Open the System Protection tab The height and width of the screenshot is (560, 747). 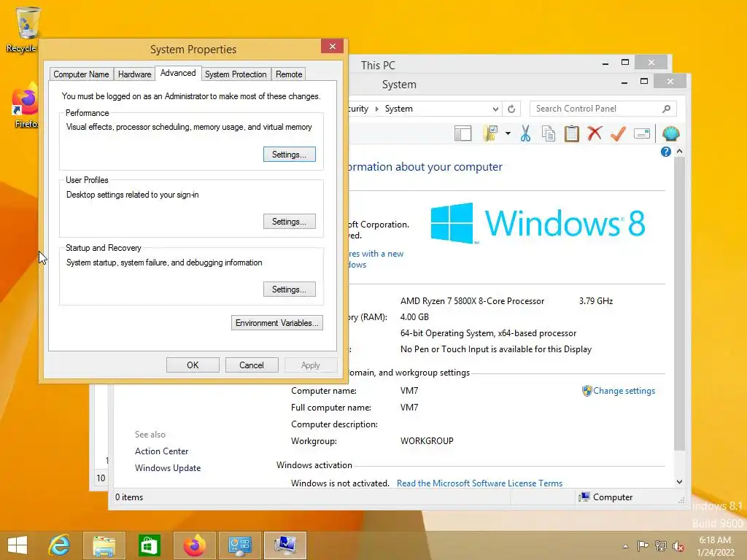[236, 74]
